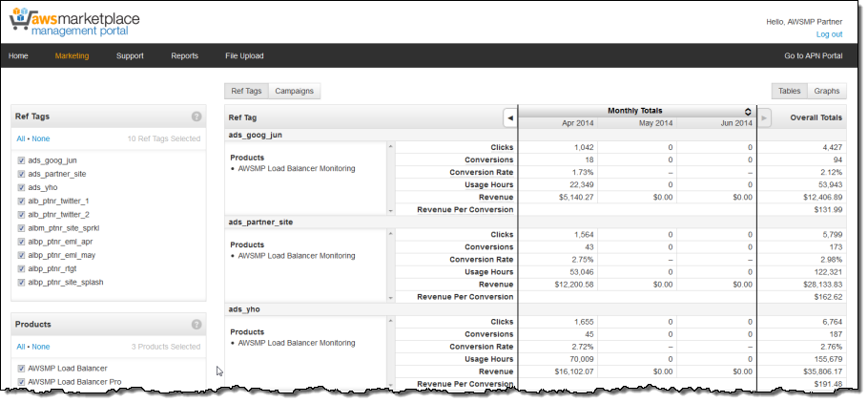The width and height of the screenshot is (868, 403).
Task: Uncheck the ads_goog_jun ref tag
Action: (x=21, y=161)
